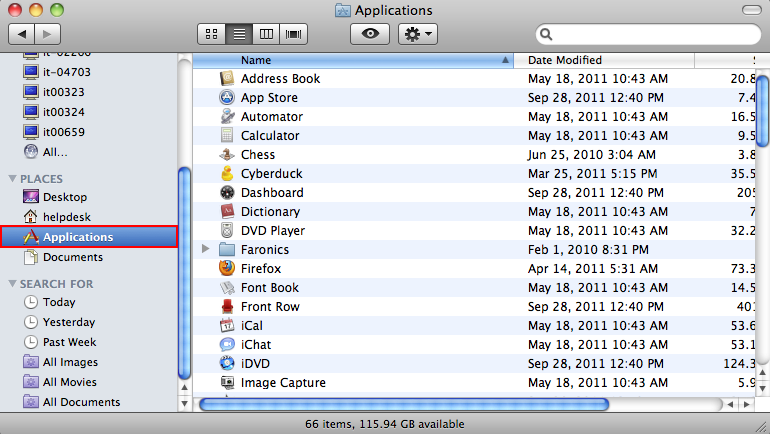Image resolution: width=770 pixels, height=434 pixels.
Task: Click the Calculator app icon
Action: (x=227, y=136)
